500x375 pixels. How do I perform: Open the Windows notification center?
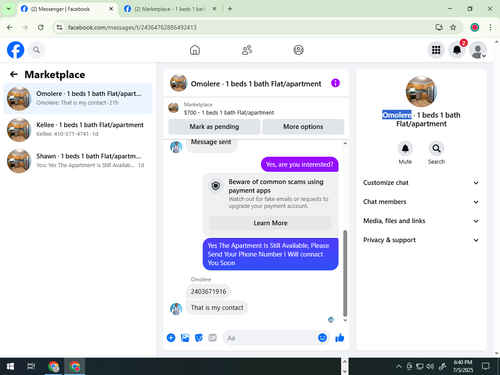pyautogui.click(x=486, y=366)
